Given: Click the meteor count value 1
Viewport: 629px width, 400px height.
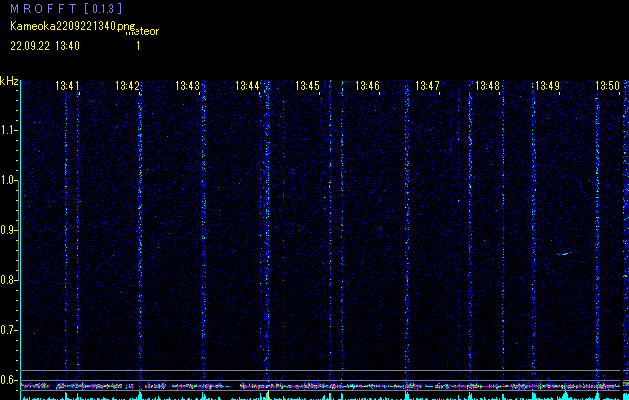Looking at the screenshot, I should [x=138, y=46].
